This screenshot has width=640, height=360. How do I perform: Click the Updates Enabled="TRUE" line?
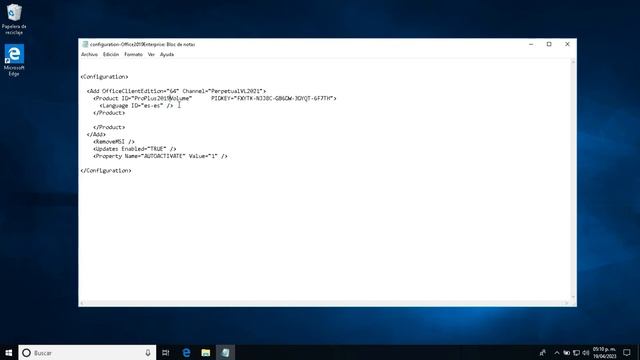tap(135, 149)
